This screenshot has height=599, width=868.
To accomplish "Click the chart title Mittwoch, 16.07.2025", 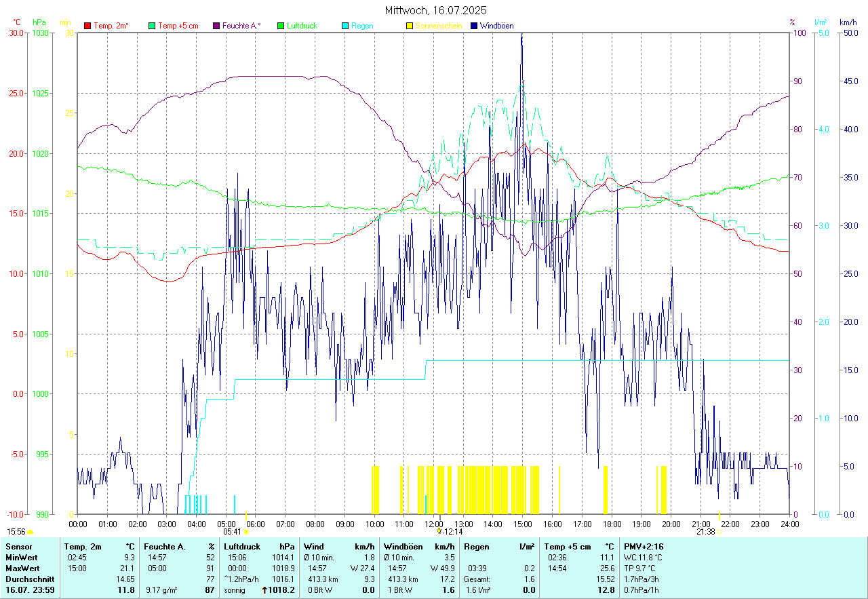I will click(x=435, y=10).
